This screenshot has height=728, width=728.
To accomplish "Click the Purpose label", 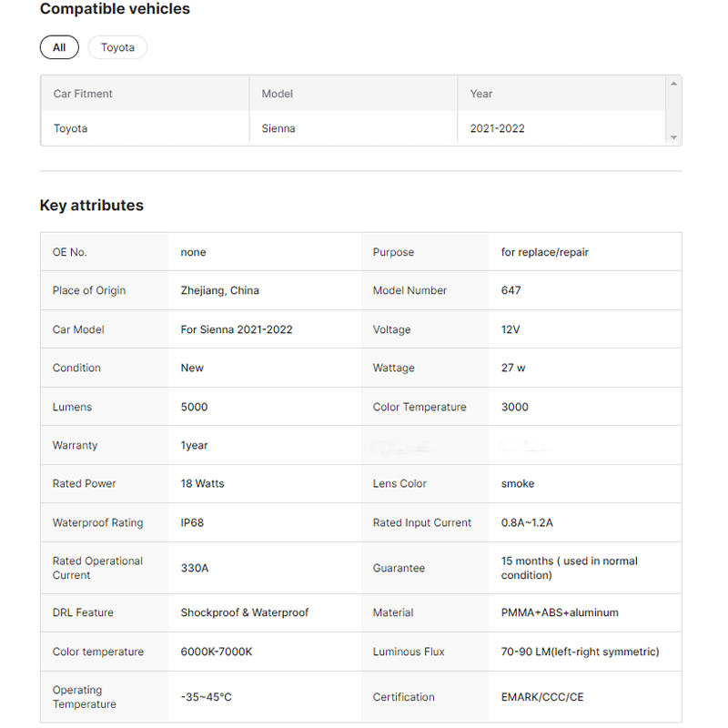I will click(393, 252).
